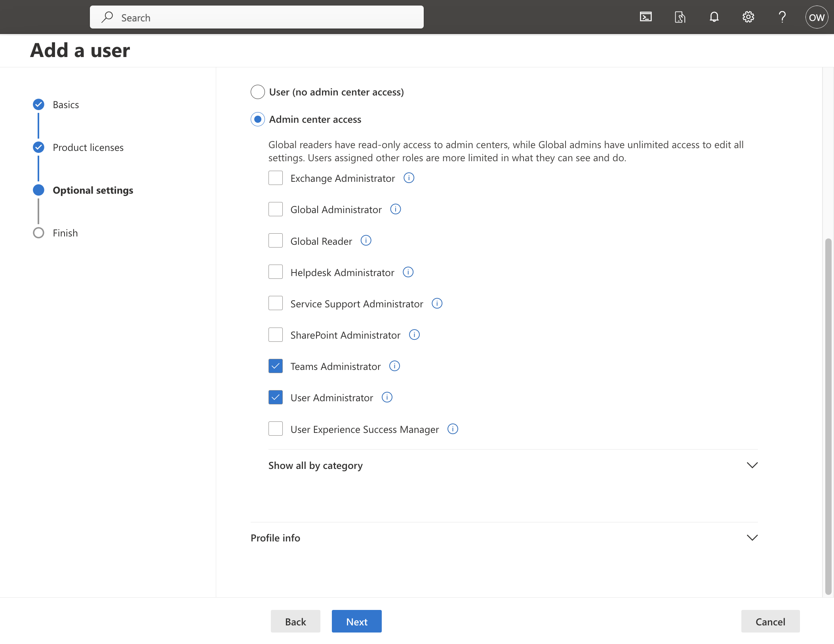Click the info icon beside Teams Administrator
The image size is (834, 644).
(394, 366)
